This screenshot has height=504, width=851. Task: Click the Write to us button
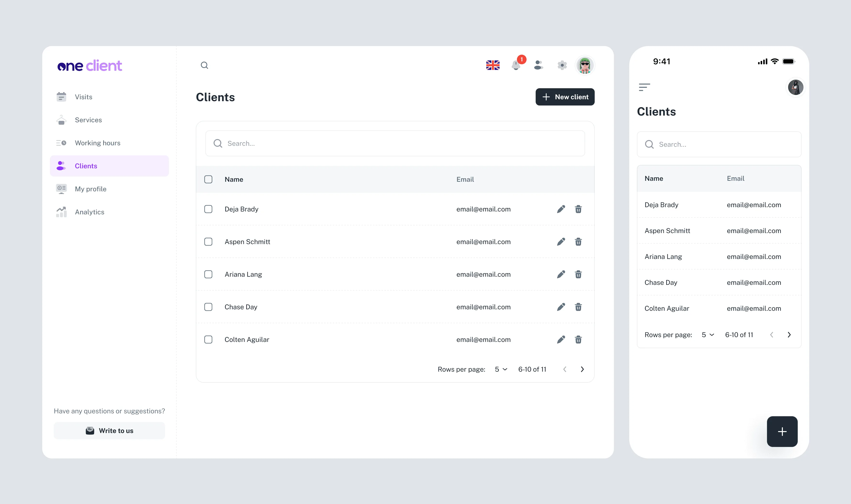coord(109,431)
